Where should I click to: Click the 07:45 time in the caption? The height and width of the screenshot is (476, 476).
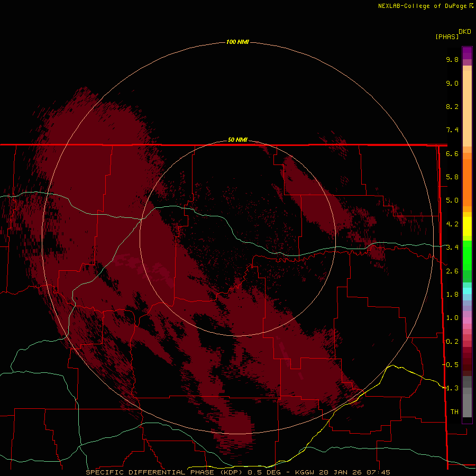click(x=378, y=472)
